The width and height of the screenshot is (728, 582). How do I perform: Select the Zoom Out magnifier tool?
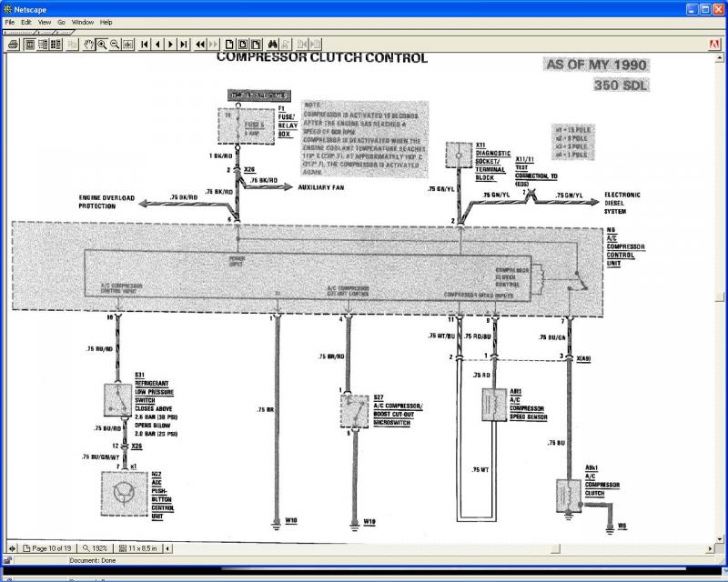click(x=115, y=45)
